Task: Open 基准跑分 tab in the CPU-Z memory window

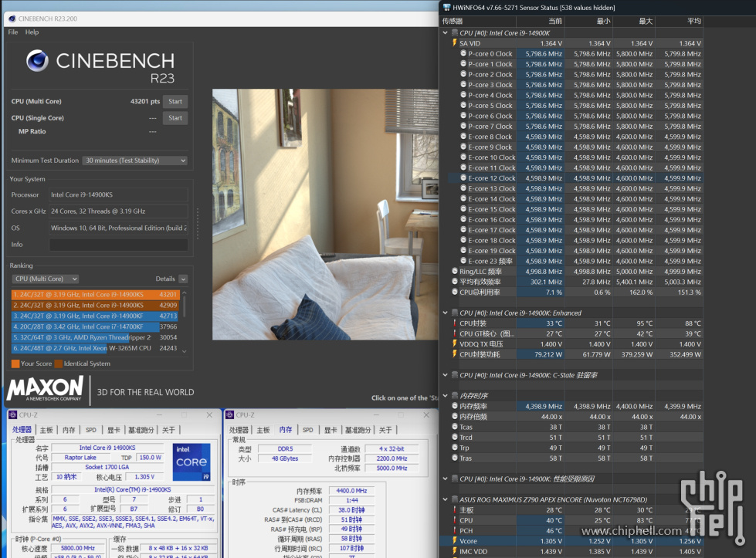Action: click(x=358, y=430)
